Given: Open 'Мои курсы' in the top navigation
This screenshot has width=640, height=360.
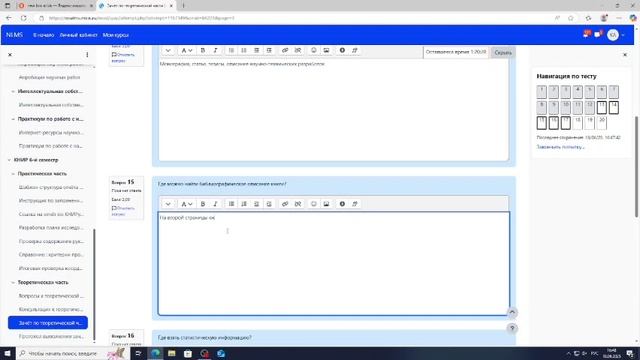Looking at the screenshot, I should 116,35.
